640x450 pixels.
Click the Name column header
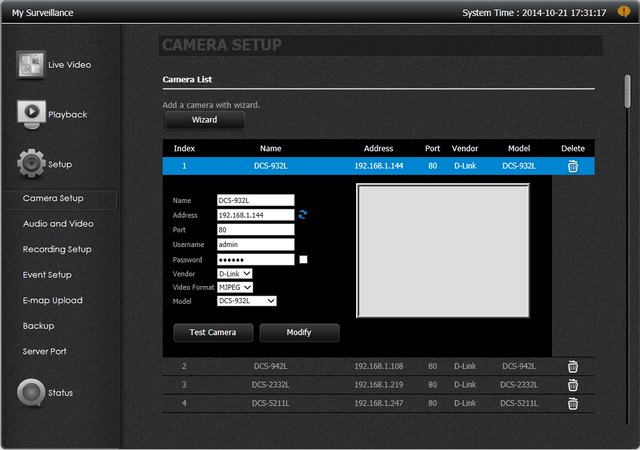pos(271,149)
